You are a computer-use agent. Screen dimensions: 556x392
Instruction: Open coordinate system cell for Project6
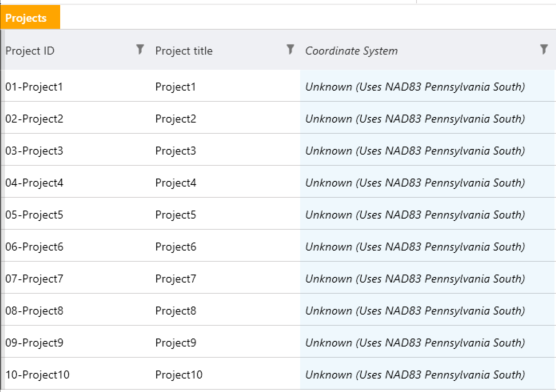pyautogui.click(x=428, y=246)
